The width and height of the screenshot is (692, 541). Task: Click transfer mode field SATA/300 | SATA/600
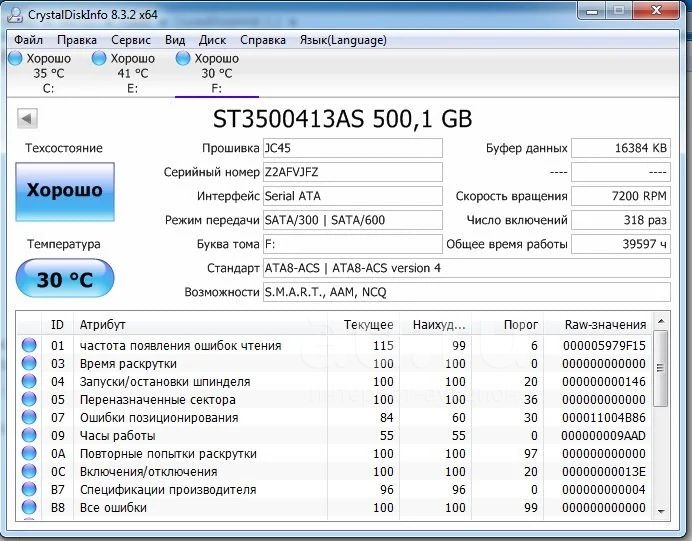pyautogui.click(x=353, y=220)
